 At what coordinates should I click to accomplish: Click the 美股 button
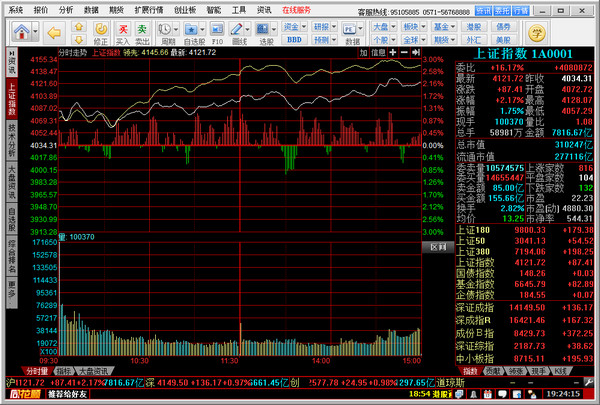[x=503, y=39]
